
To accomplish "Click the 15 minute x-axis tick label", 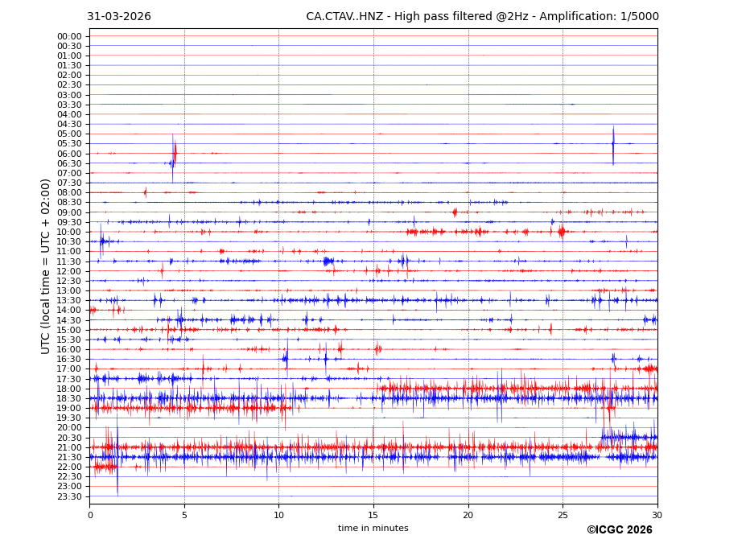I will pos(373,515).
